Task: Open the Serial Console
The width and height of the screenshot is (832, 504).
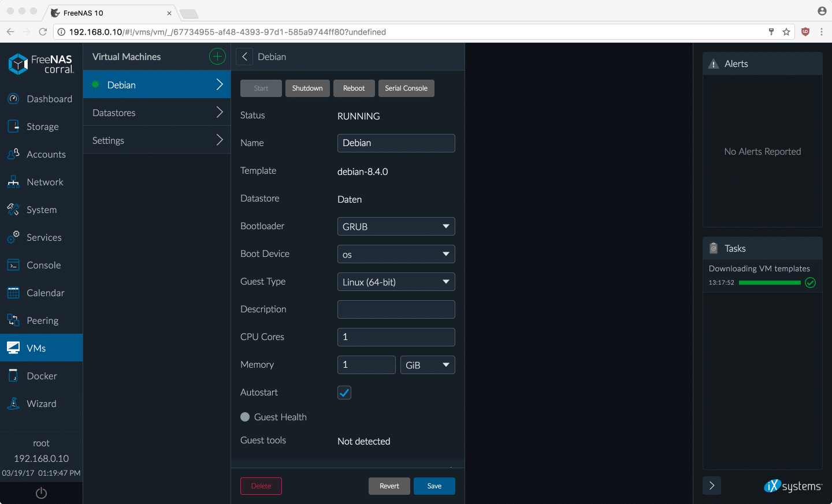Action: point(406,88)
